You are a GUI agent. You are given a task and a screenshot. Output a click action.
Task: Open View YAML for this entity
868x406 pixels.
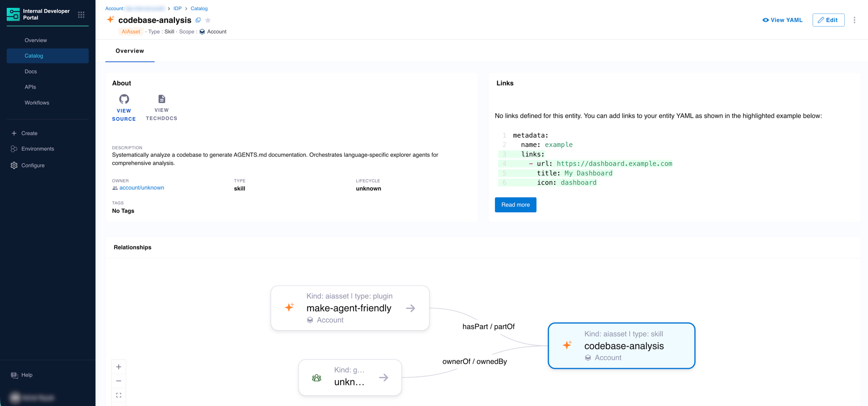[x=782, y=20]
